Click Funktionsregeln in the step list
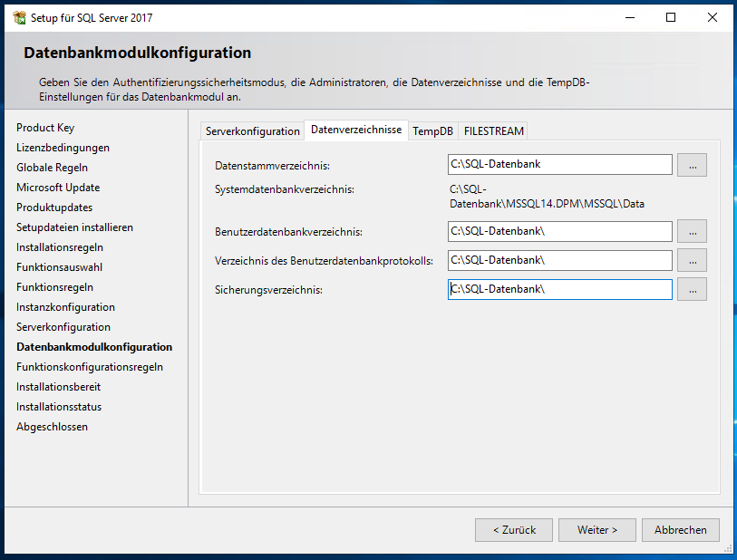This screenshot has width=737, height=560. (55, 287)
